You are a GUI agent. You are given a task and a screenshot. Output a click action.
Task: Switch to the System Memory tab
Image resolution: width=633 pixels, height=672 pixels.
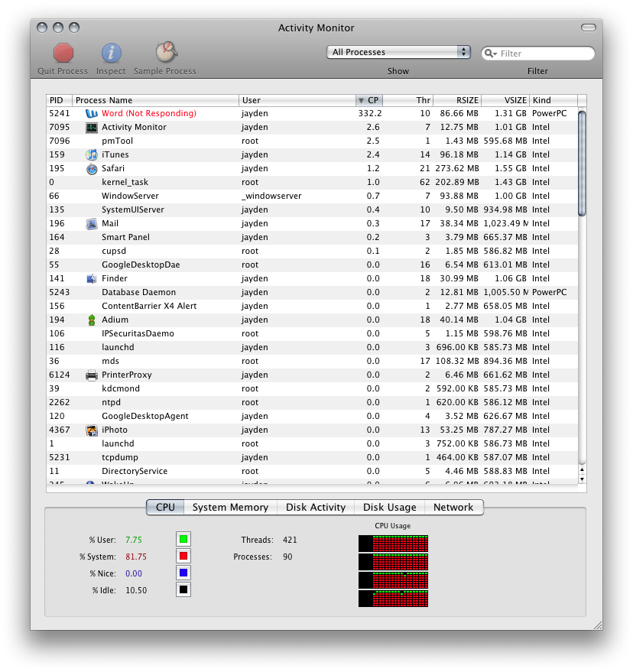click(230, 507)
